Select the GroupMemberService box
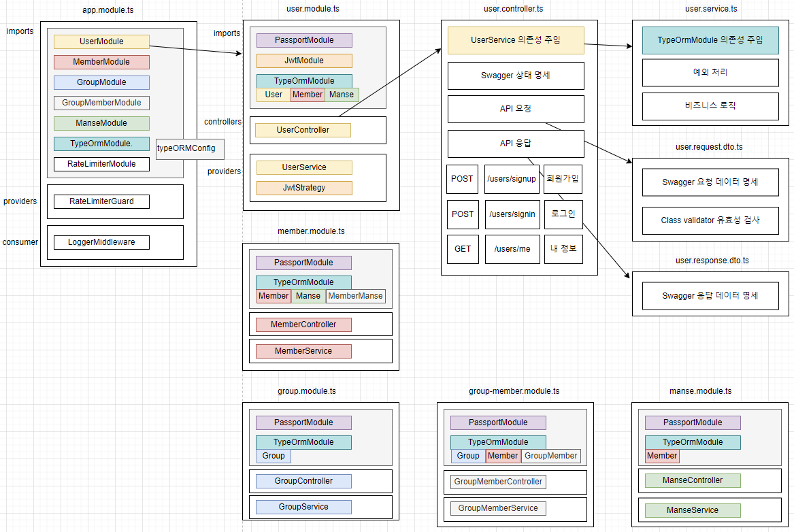Image resolution: width=794 pixels, height=532 pixels. pyautogui.click(x=498, y=508)
